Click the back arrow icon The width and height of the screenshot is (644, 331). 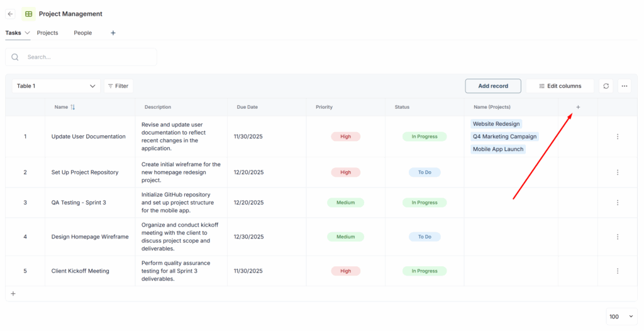point(10,14)
